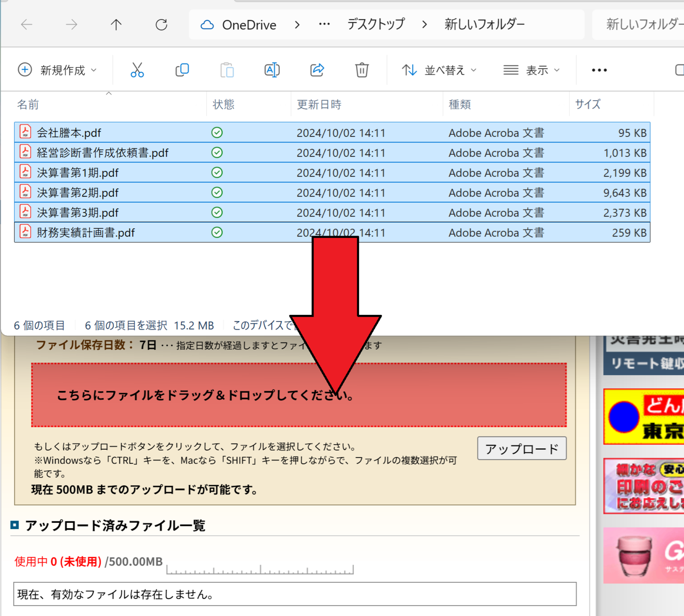Sort by the サイズ column header
The height and width of the screenshot is (616, 684).
tap(588, 104)
